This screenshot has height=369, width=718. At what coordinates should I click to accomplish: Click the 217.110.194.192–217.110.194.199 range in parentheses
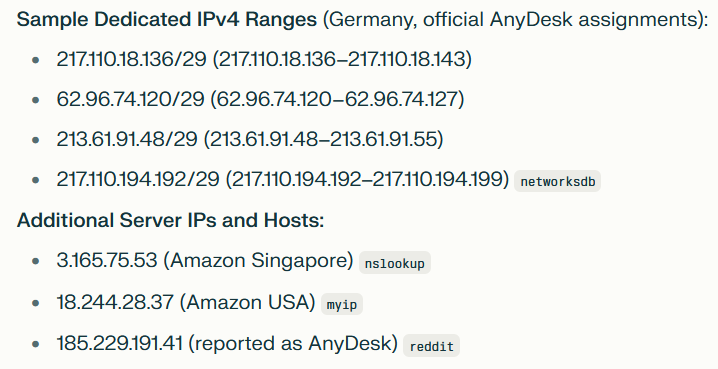367,179
